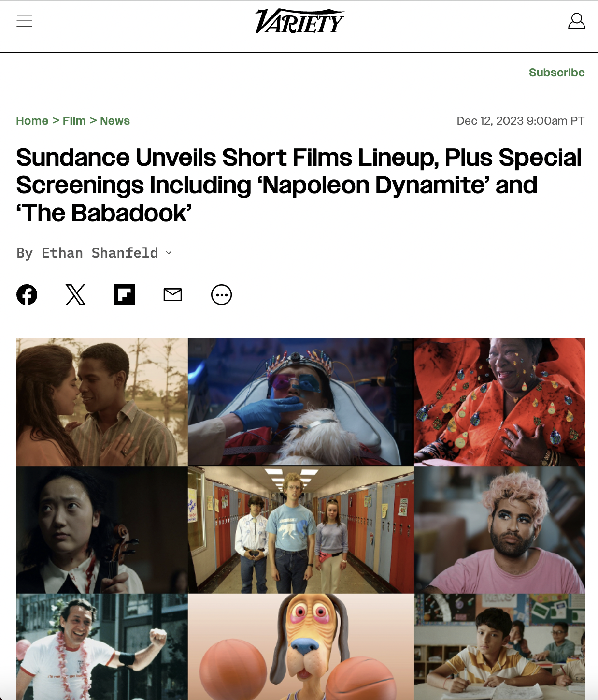Open the hamburger navigation menu
This screenshot has height=700, width=598.
24,21
